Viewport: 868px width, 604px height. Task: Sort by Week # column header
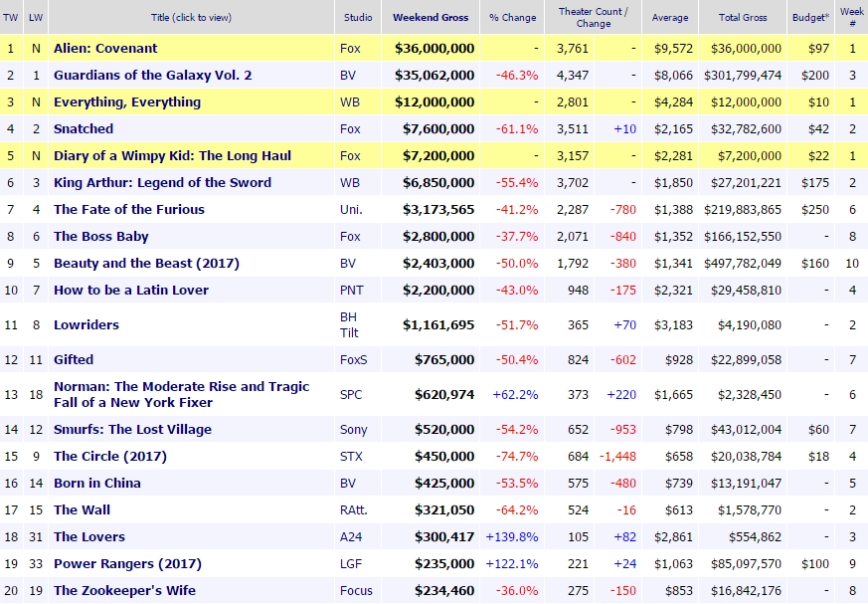852,17
